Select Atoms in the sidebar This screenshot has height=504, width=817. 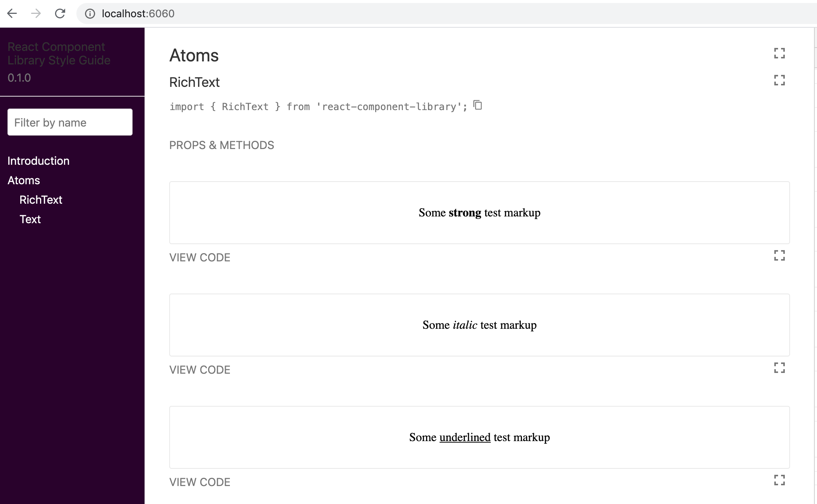point(24,180)
